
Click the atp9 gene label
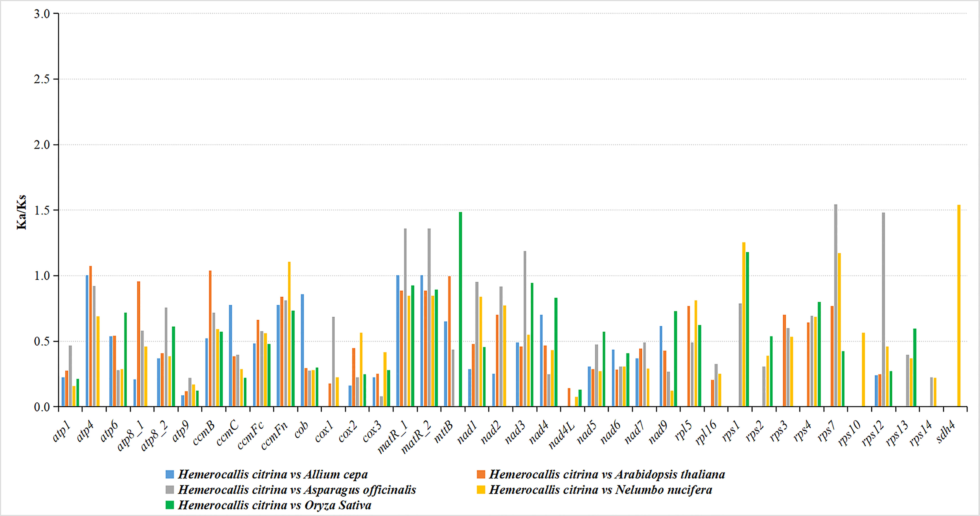click(181, 432)
